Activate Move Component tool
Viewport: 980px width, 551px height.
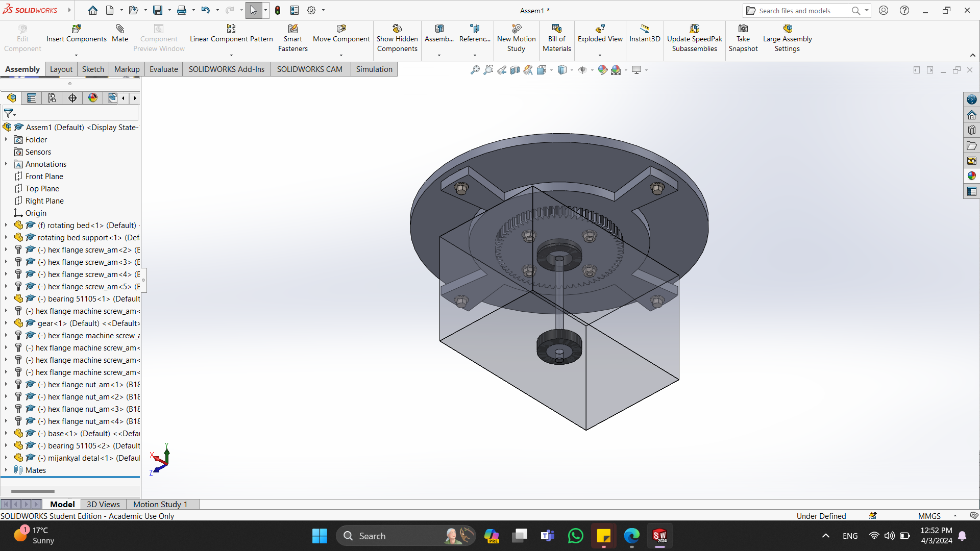click(341, 33)
